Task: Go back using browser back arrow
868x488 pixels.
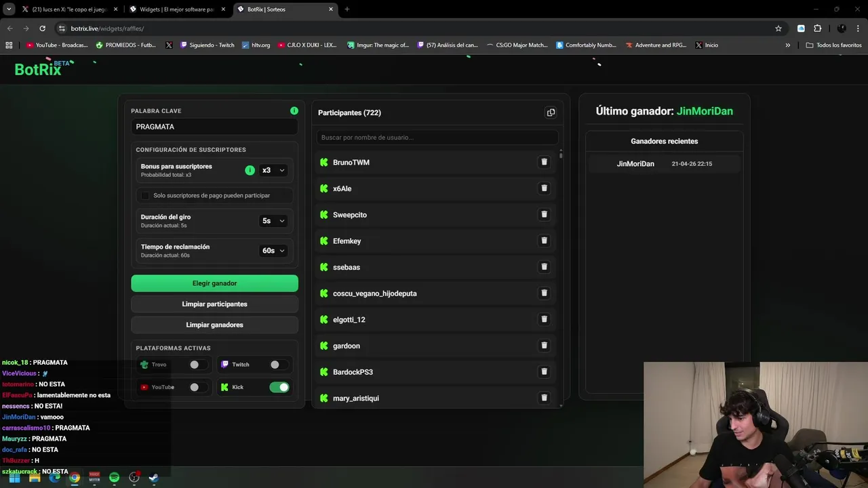Action: pyautogui.click(x=9, y=28)
